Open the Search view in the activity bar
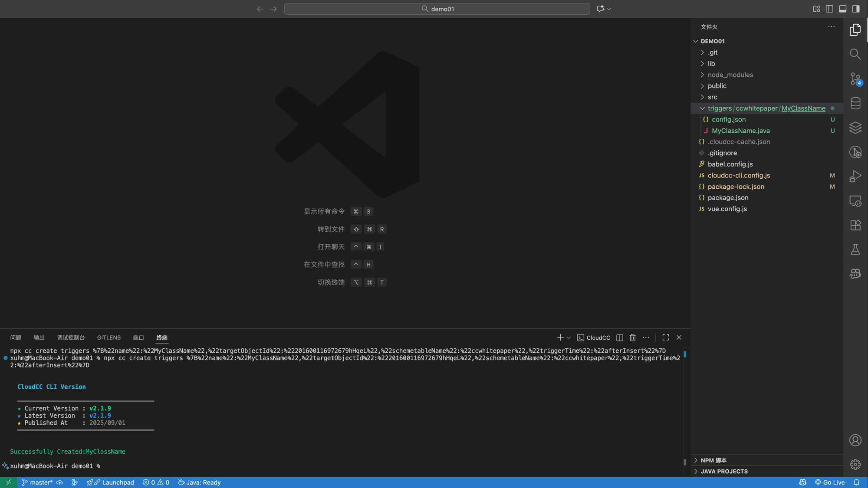The height and width of the screenshot is (488, 868). [855, 54]
